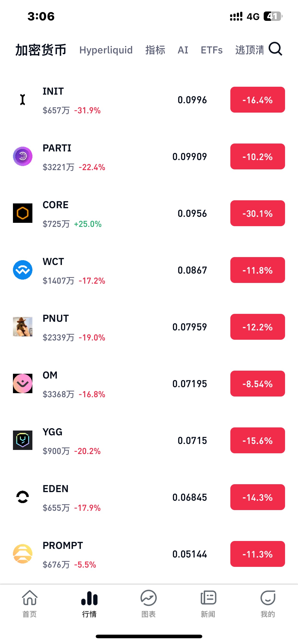
Task: Tap the PNUT coin thumbnail image
Action: coord(23,327)
